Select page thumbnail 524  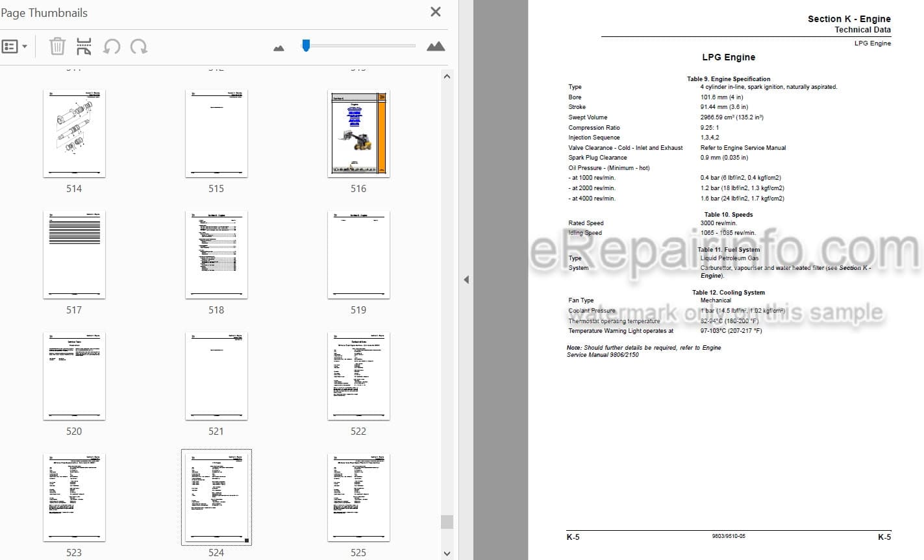pos(216,498)
